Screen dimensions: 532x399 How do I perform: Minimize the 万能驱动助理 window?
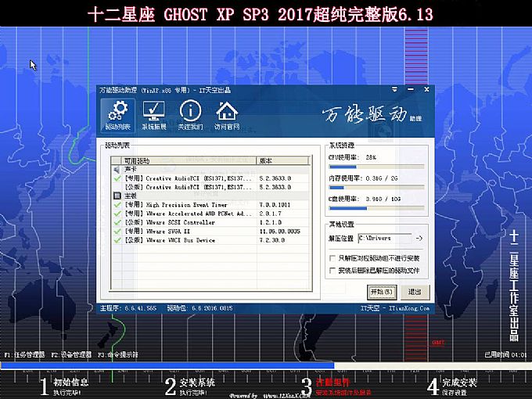411,89
